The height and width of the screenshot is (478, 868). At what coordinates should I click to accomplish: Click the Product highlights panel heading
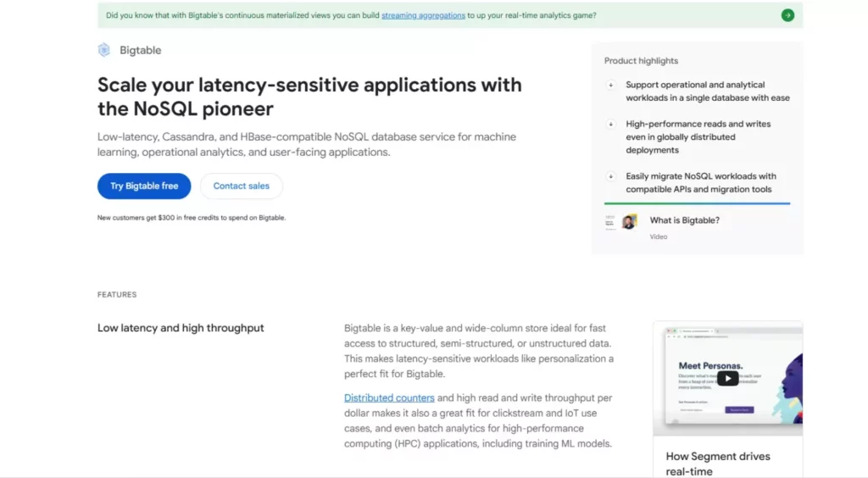641,61
